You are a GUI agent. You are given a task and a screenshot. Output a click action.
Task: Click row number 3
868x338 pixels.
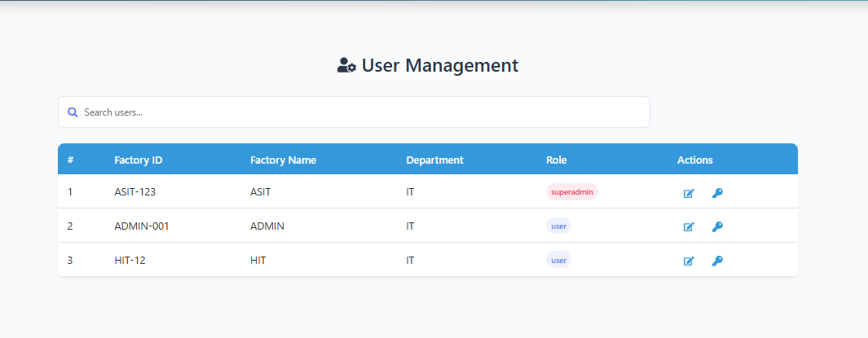[70, 260]
